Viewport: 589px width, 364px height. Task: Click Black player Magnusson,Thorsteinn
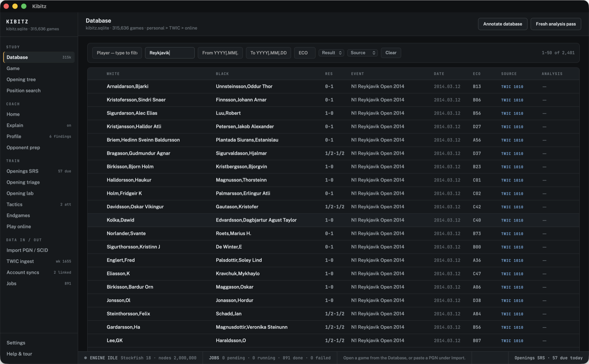[241, 180]
